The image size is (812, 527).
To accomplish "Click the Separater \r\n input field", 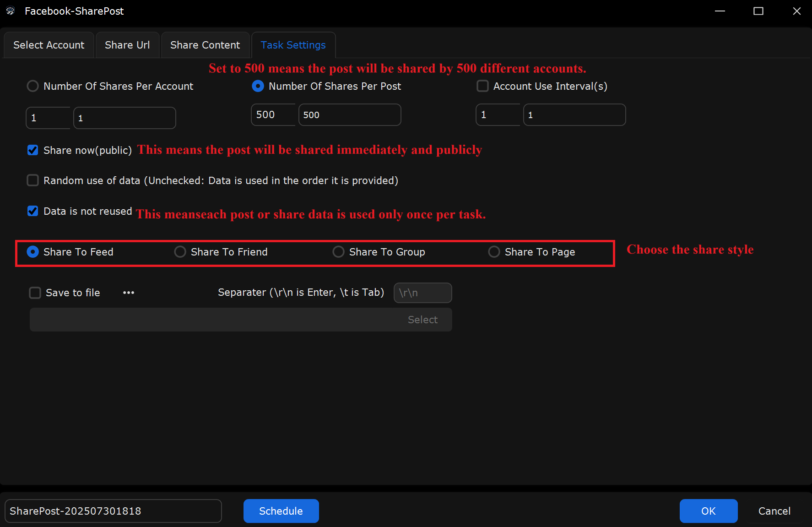I will (x=423, y=293).
